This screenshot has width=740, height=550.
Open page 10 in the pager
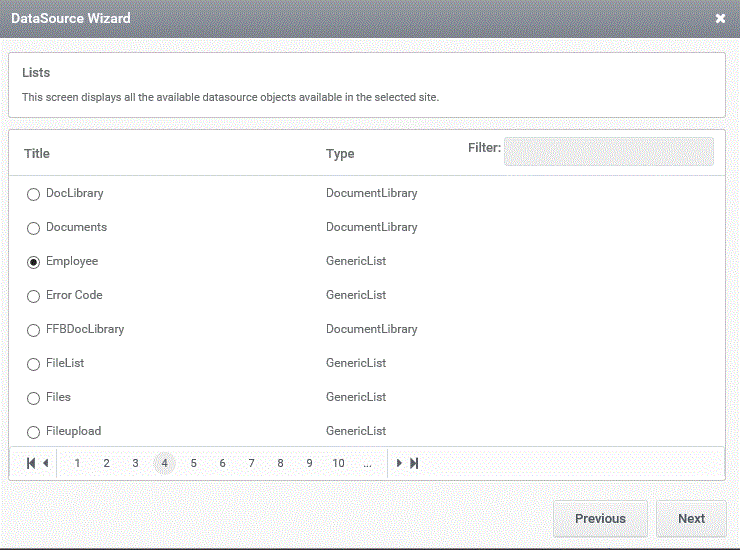[338, 463]
